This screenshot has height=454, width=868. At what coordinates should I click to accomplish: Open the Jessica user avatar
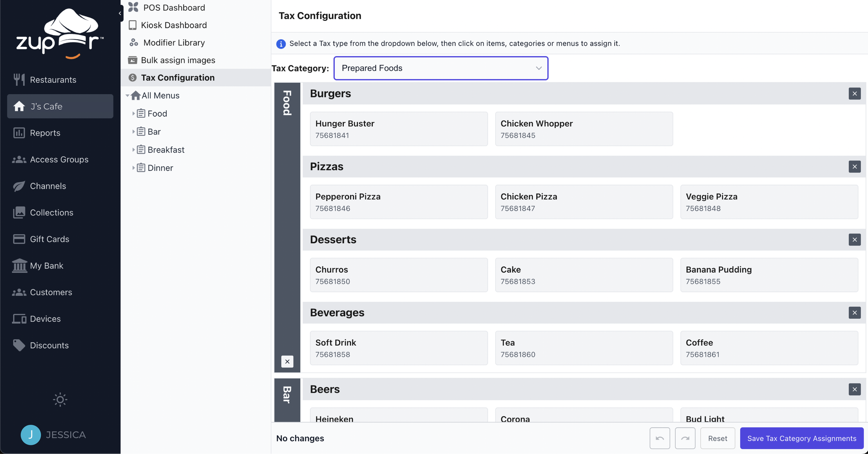click(31, 435)
